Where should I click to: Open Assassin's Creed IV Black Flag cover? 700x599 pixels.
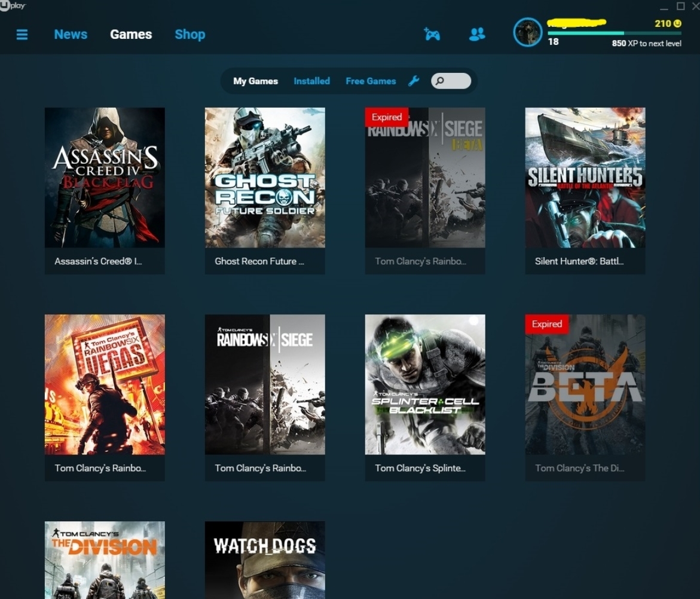(105, 177)
